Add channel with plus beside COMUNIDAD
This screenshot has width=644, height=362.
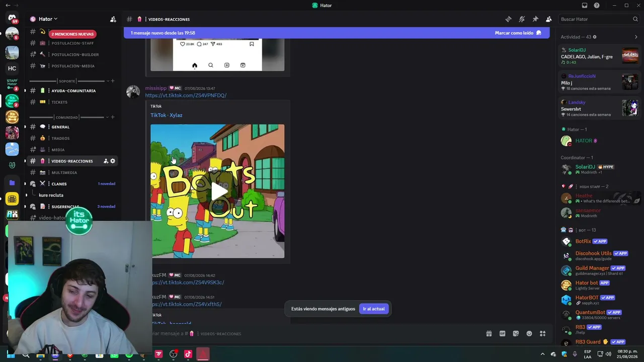[113, 117]
